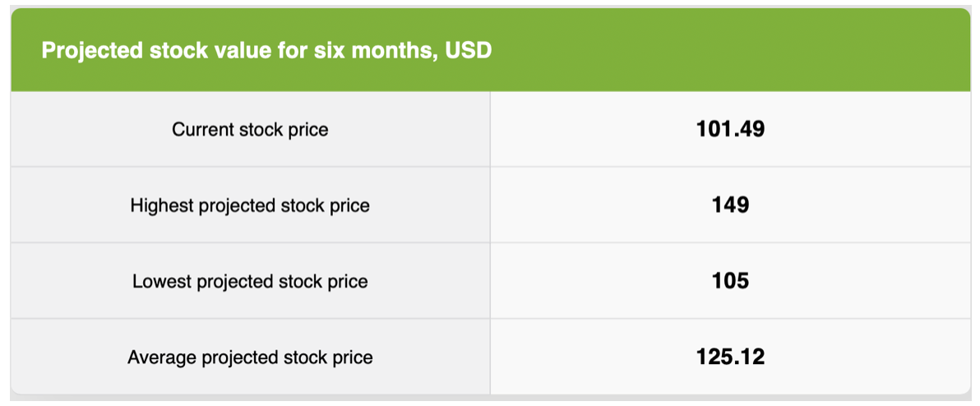Screen dimensions: 980x406
Task: Click the "Highest projected stock price" label
Action: click(250, 205)
